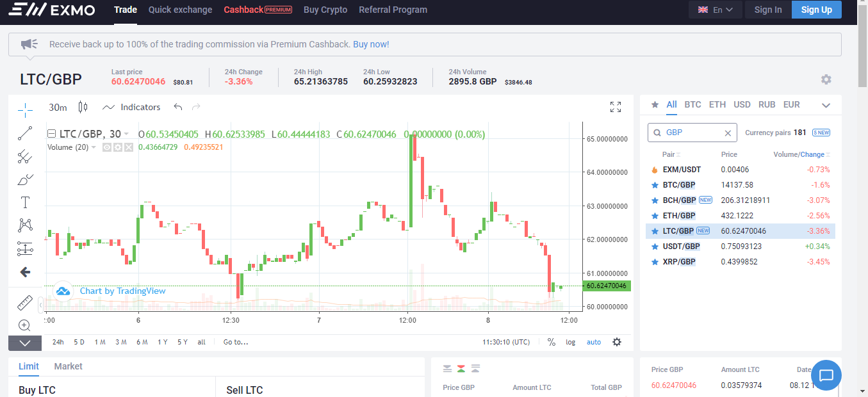Open the 30m timeframe selector
868x397 pixels.
(58, 107)
